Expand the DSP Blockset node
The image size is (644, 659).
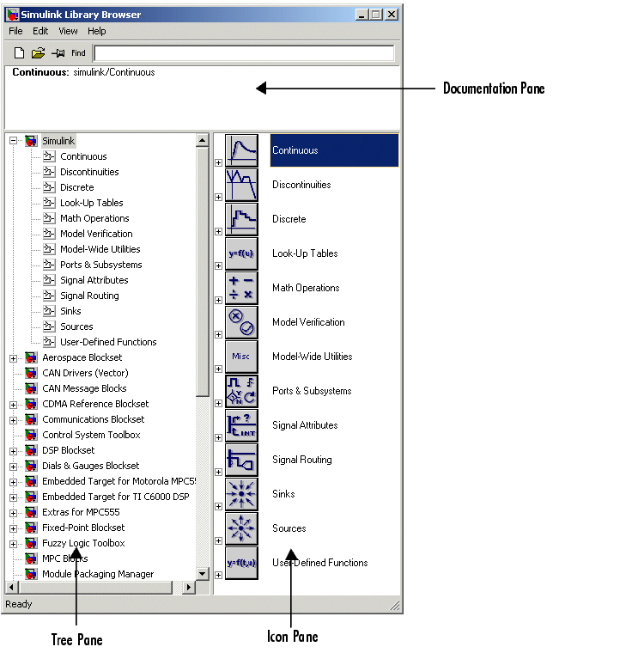point(14,451)
